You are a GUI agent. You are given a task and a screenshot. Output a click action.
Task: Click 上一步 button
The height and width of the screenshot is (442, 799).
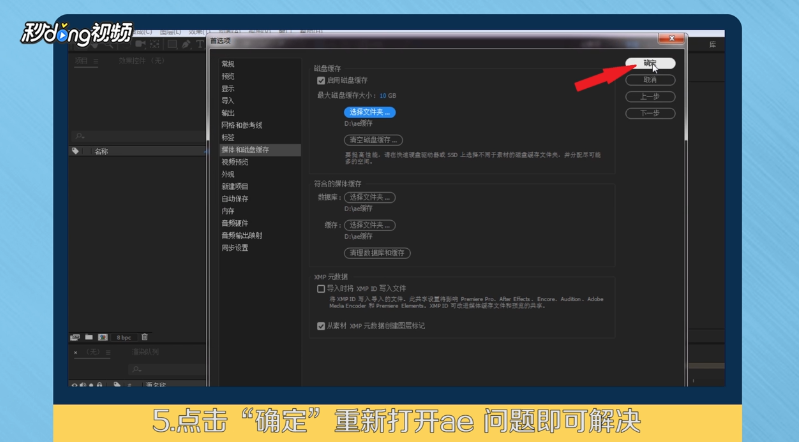650,96
